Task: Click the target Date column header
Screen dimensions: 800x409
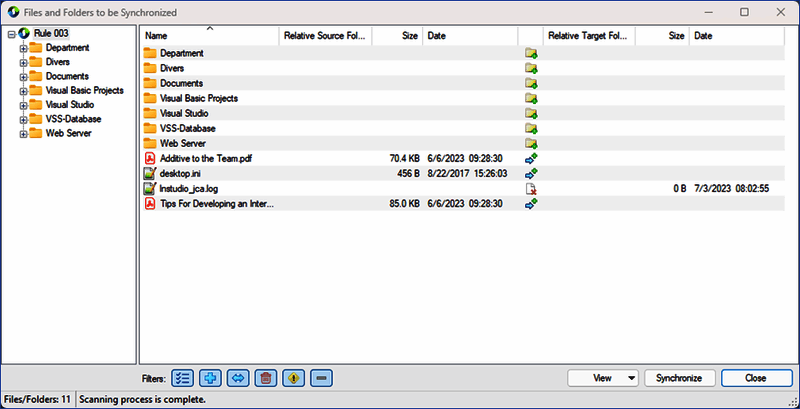Action: pyautogui.click(x=737, y=36)
